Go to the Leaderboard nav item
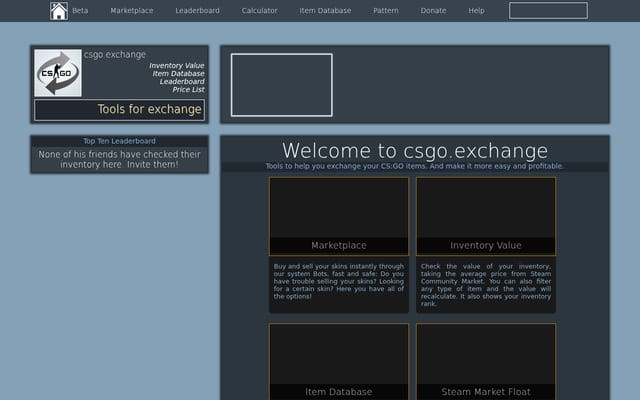 (198, 11)
